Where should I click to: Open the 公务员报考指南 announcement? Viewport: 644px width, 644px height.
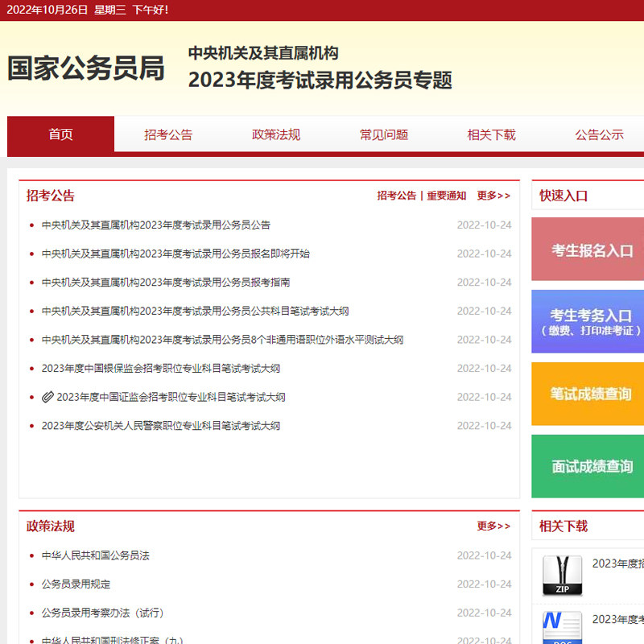tap(166, 283)
